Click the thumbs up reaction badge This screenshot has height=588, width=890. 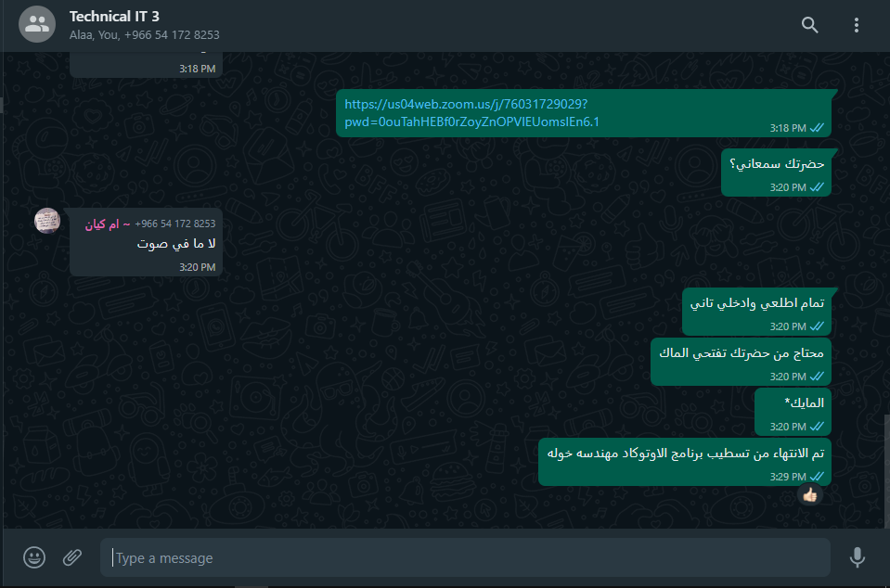[x=810, y=495]
